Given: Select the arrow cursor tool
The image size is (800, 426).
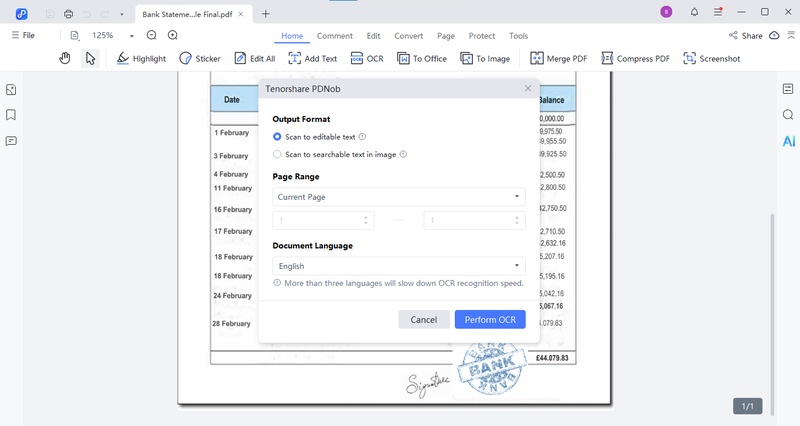Looking at the screenshot, I should coord(90,59).
